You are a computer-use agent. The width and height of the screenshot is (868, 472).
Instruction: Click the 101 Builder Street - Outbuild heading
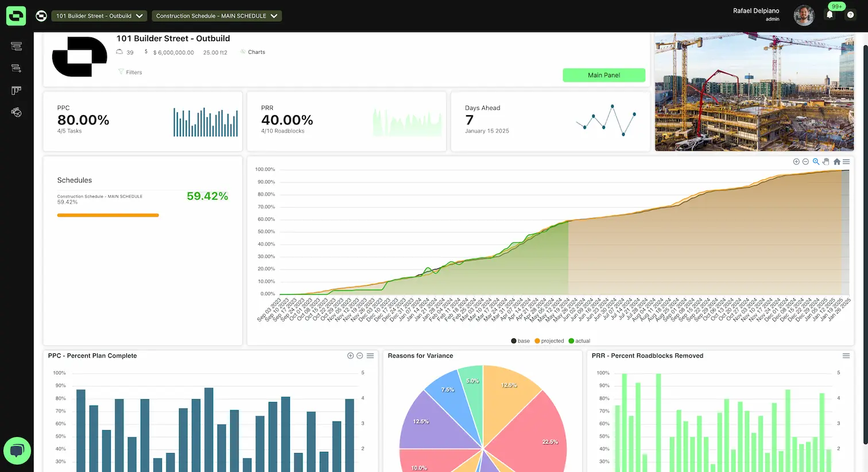tap(173, 38)
